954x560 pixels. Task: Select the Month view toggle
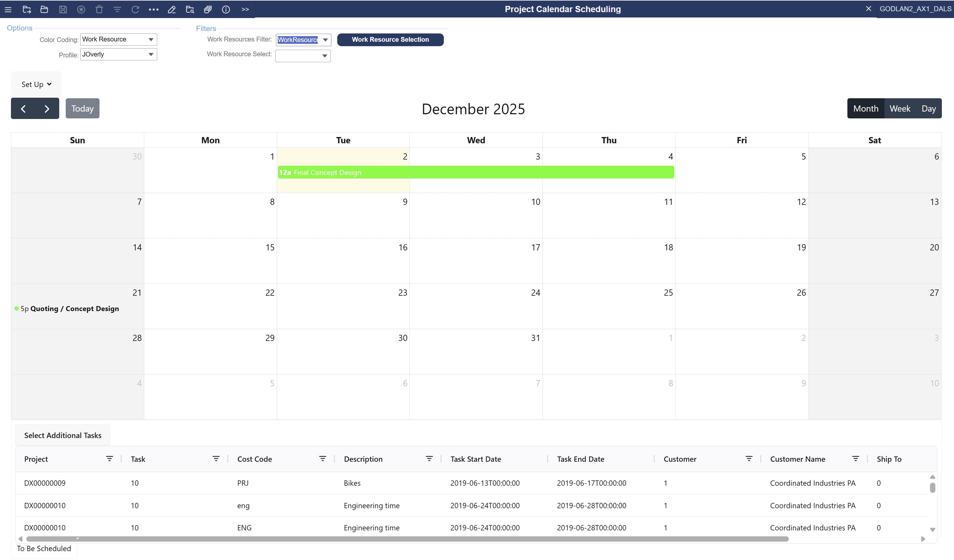(866, 108)
